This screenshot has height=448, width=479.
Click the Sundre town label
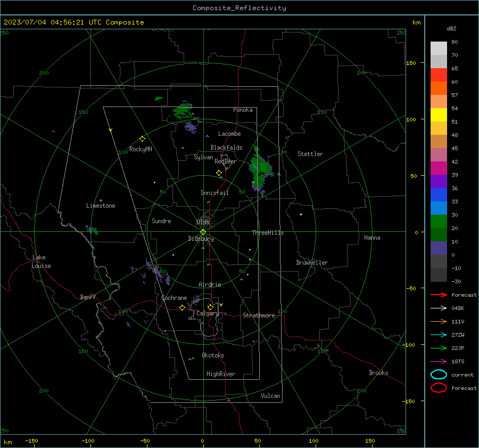coord(161,221)
